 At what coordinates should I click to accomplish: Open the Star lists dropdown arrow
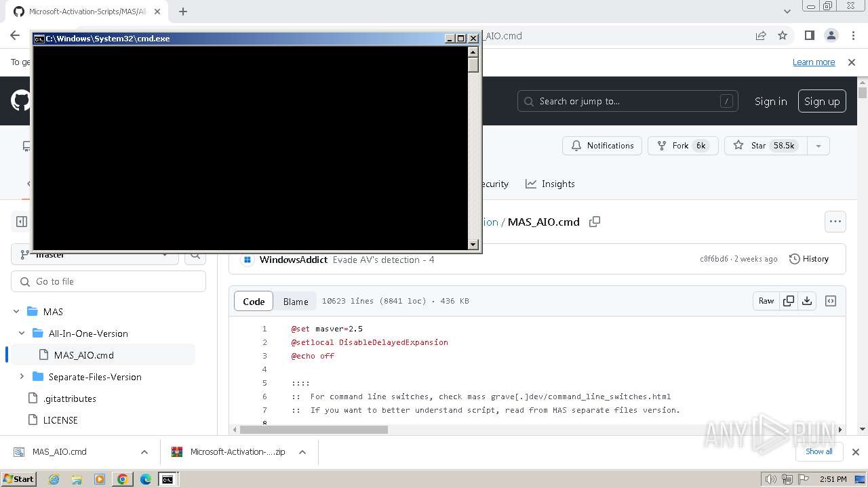[x=818, y=146]
